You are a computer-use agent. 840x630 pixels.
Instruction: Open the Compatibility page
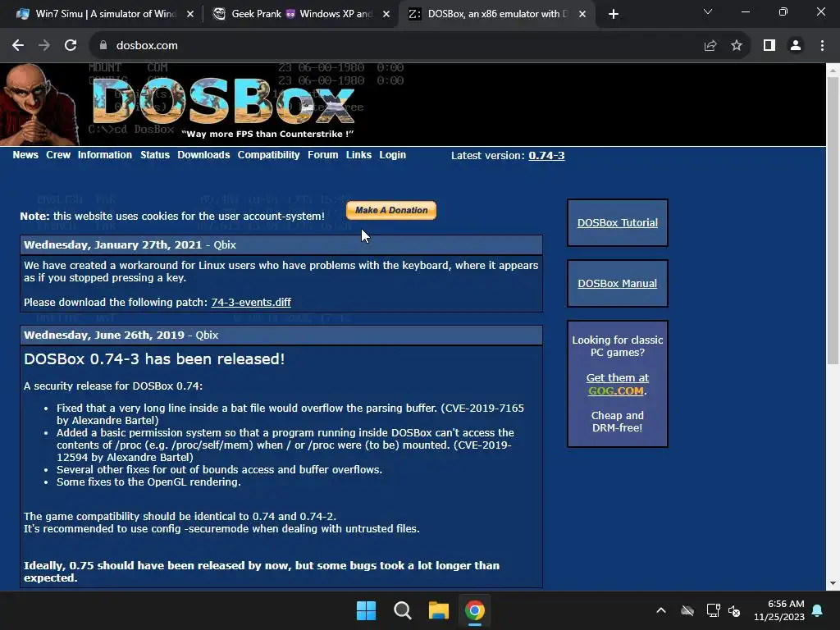[x=268, y=155]
